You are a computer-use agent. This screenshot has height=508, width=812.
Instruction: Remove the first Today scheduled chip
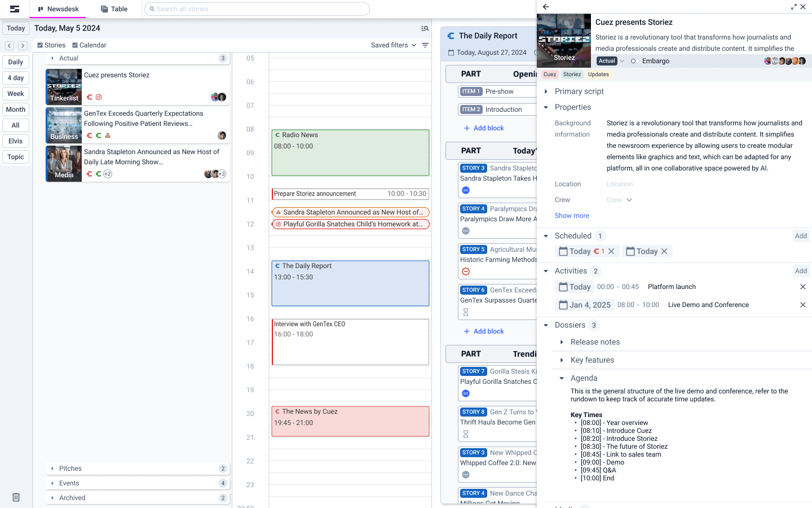pyautogui.click(x=611, y=251)
